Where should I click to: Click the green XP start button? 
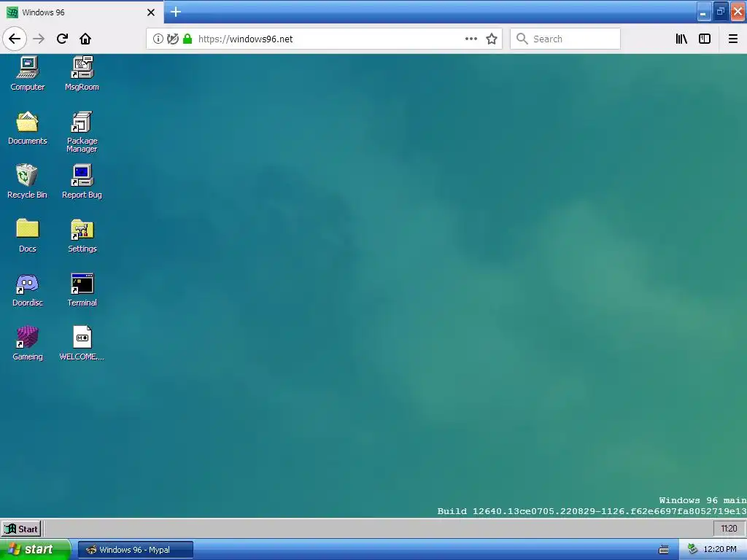tap(35, 550)
